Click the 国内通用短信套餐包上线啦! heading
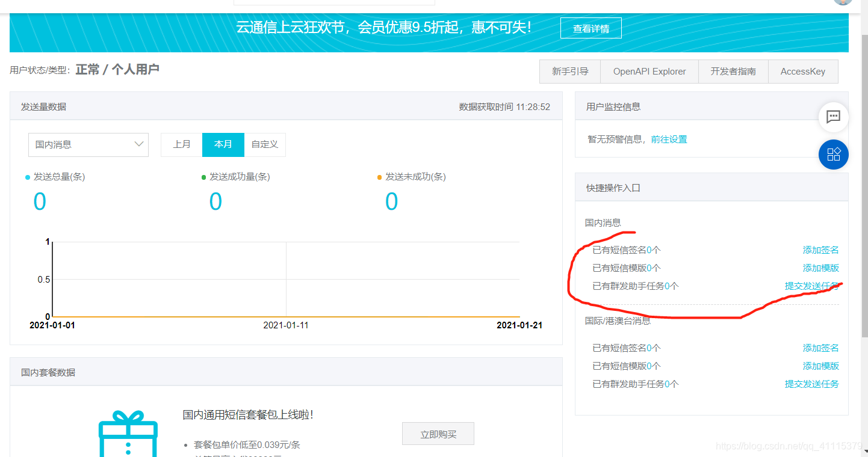Screen dimensions: 868x457 (248, 415)
